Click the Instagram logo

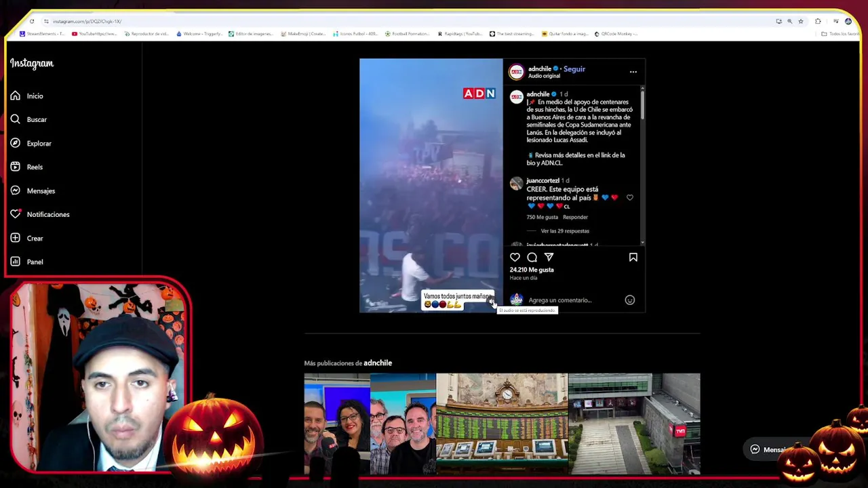(x=31, y=63)
